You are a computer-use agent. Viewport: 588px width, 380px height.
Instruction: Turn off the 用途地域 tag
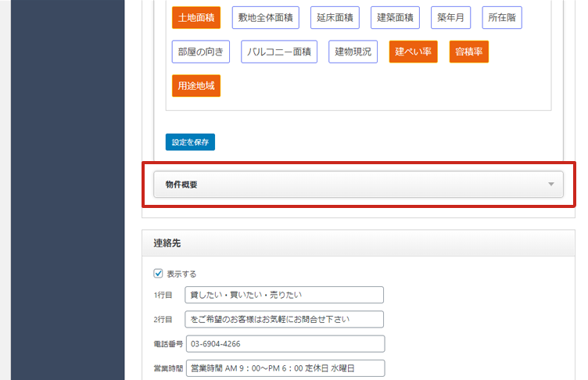click(195, 85)
